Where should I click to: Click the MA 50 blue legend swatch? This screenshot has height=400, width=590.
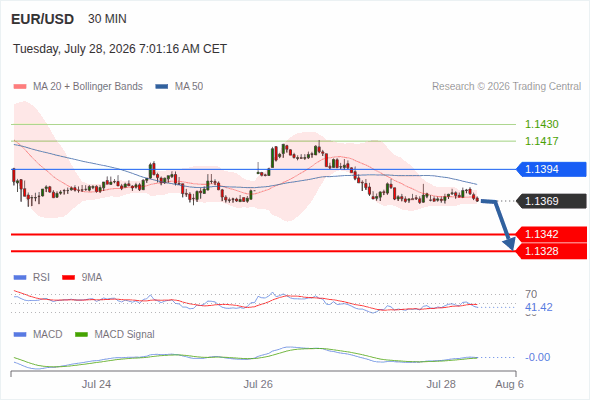[162, 87]
